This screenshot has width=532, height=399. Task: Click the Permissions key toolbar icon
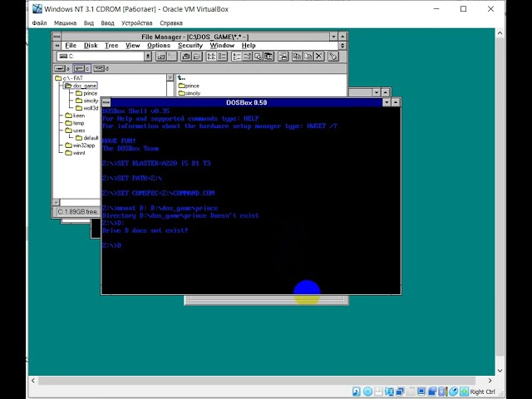333,57
